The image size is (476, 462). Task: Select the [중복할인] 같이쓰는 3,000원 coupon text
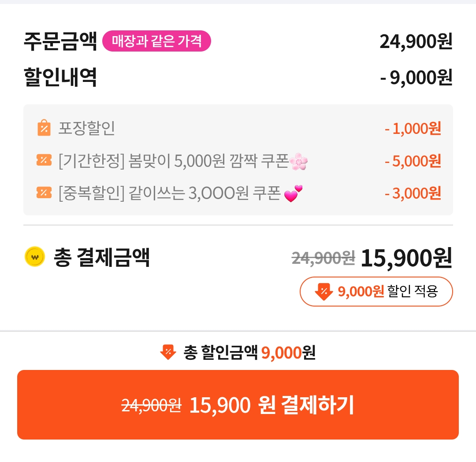(169, 193)
